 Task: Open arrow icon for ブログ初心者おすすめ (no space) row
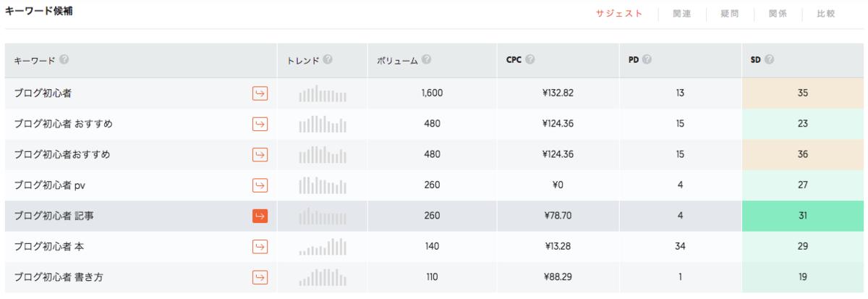click(x=260, y=155)
